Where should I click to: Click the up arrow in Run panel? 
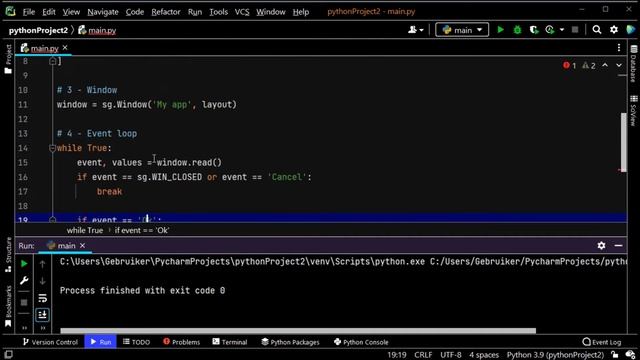click(42, 264)
